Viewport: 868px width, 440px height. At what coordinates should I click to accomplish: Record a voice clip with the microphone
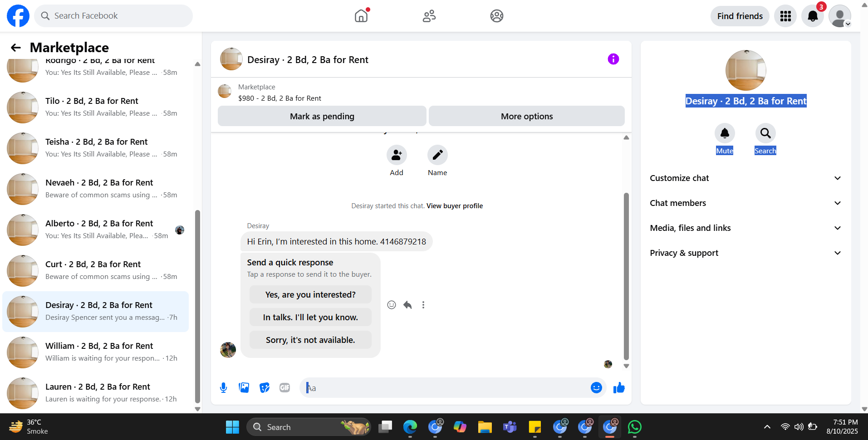[223, 388]
